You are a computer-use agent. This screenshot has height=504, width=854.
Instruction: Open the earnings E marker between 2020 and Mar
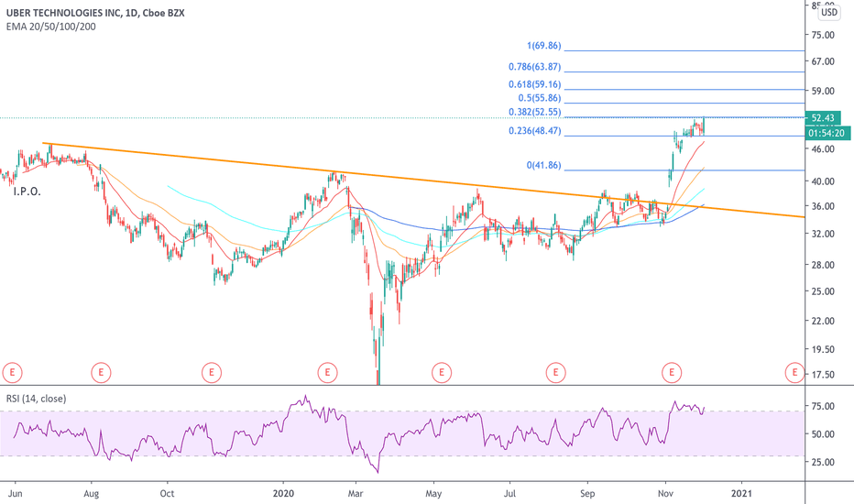click(327, 373)
